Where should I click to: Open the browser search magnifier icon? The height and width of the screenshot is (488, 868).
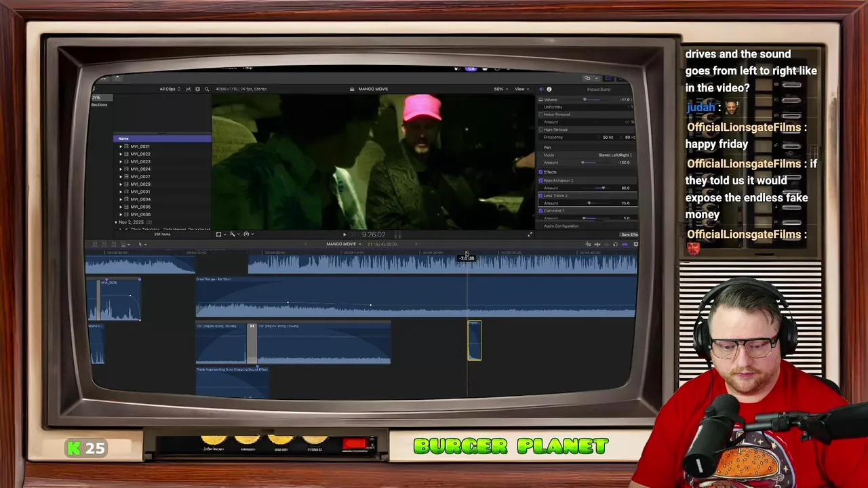[x=207, y=89]
